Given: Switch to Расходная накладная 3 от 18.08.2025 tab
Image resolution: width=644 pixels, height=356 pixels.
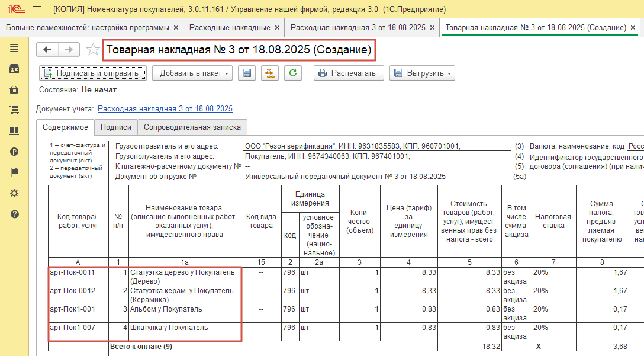Looking at the screenshot, I should [x=358, y=27].
